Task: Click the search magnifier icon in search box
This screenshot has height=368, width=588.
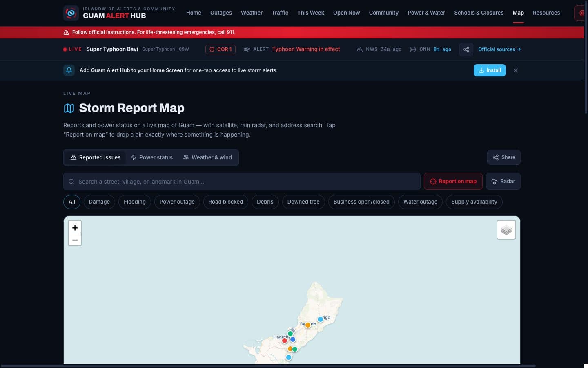Action: (71, 182)
